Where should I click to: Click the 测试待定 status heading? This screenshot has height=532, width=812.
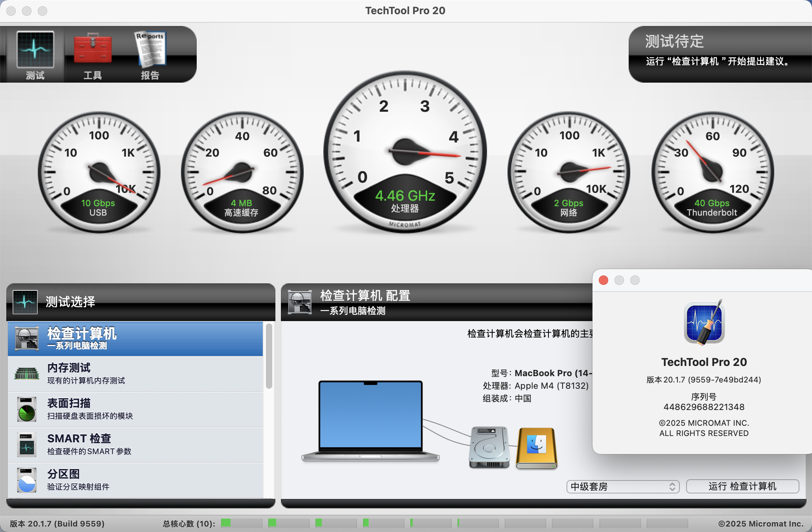pyautogui.click(x=674, y=41)
